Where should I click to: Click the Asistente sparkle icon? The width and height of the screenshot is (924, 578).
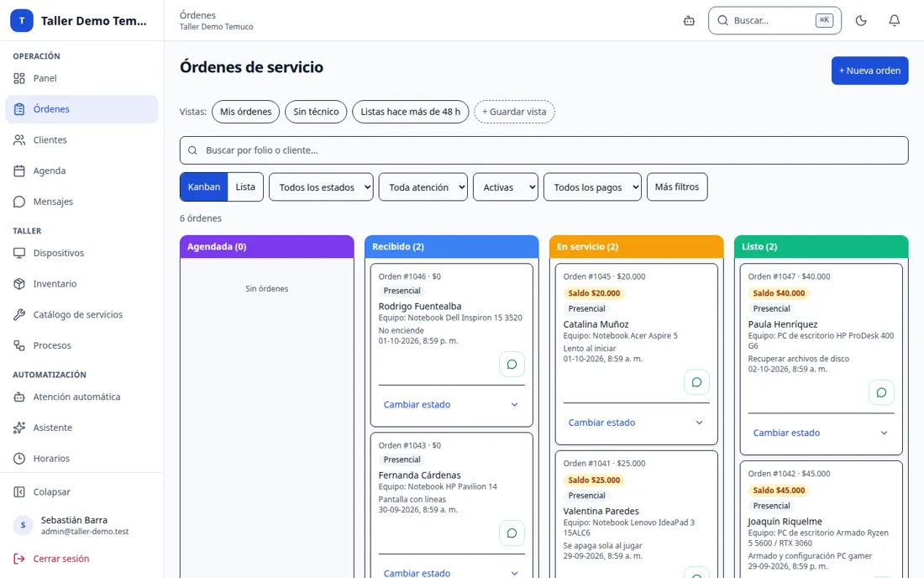click(19, 428)
